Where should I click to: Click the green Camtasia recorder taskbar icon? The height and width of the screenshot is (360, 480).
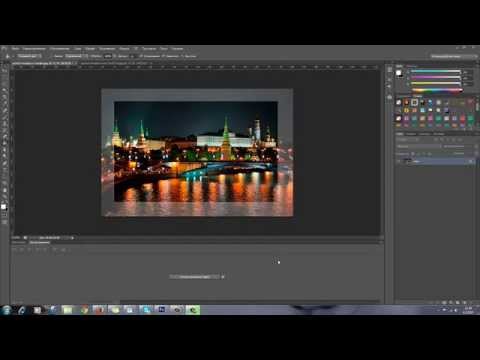[193, 310]
